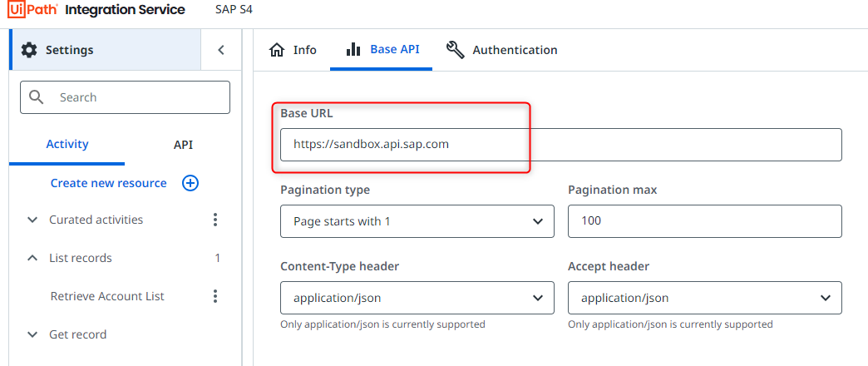
Task: Switch to Activity tab in sidebar
Action: (x=67, y=145)
